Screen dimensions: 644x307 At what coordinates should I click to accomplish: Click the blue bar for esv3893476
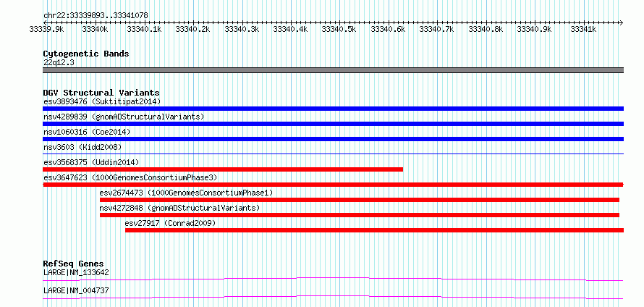(333, 109)
